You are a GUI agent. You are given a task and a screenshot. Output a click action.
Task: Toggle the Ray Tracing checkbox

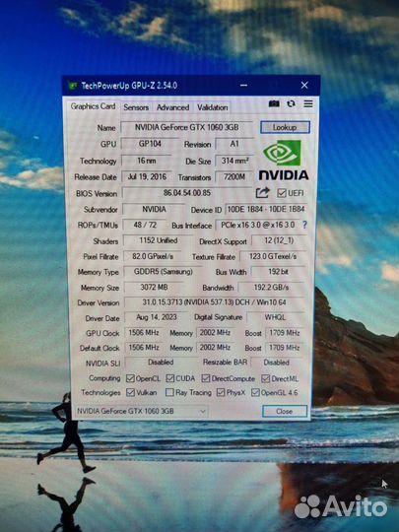point(169,392)
